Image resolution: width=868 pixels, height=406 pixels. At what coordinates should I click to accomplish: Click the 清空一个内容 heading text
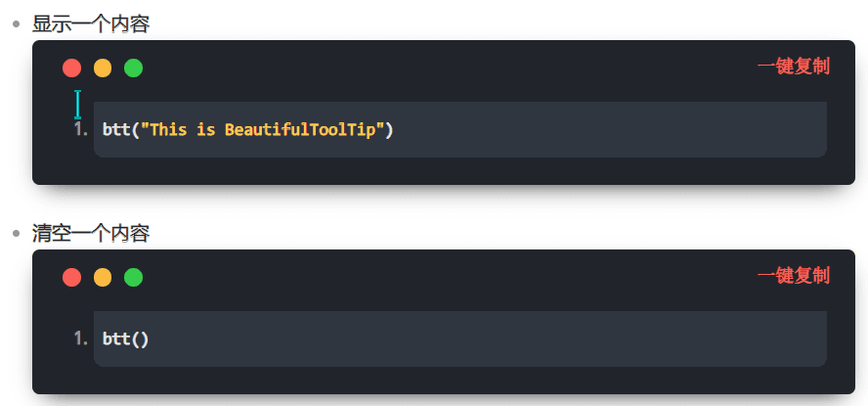coord(91,234)
